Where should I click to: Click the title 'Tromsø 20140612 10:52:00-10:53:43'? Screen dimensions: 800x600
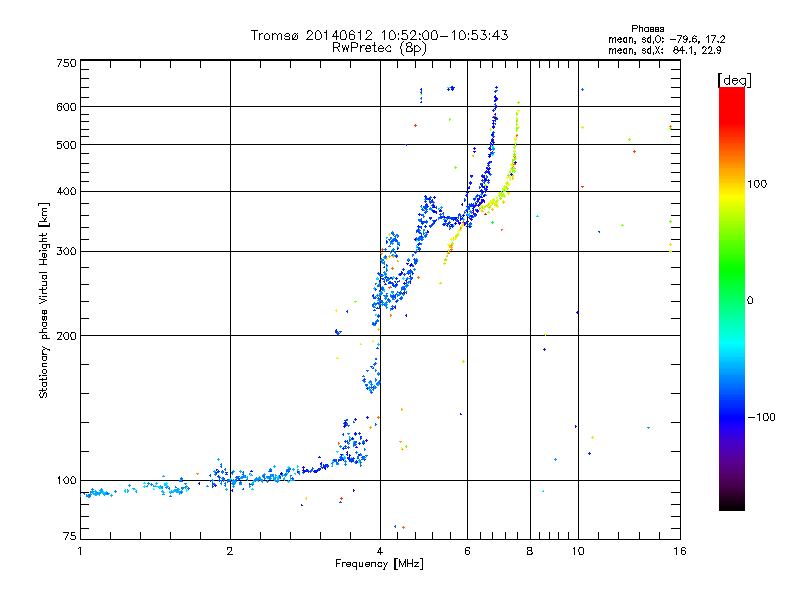[x=379, y=35]
